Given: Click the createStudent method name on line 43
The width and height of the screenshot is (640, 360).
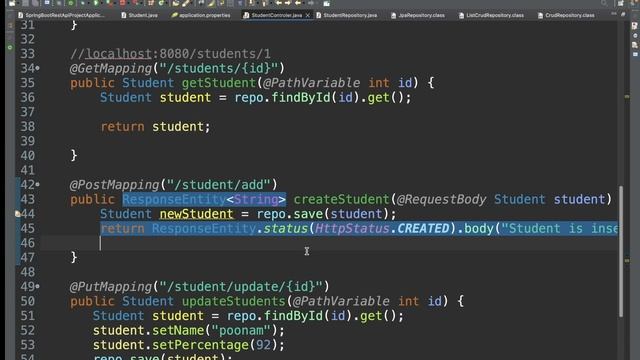Looking at the screenshot, I should click(341, 199).
